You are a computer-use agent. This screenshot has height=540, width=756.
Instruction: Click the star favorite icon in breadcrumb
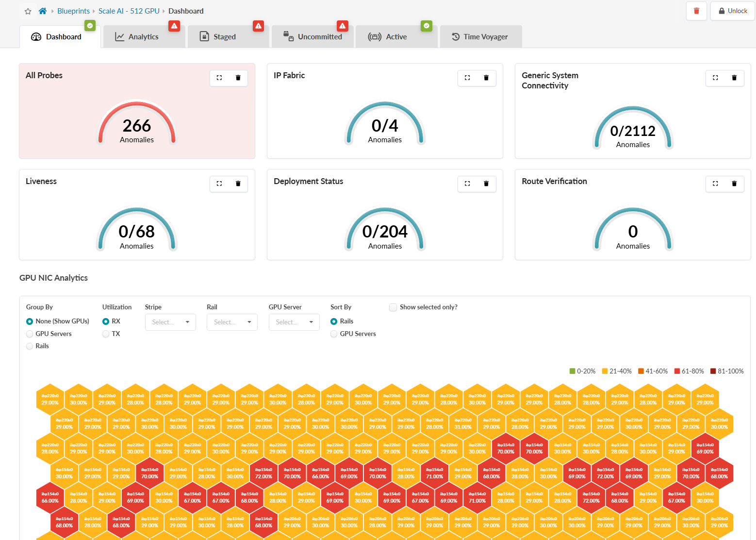pos(28,11)
